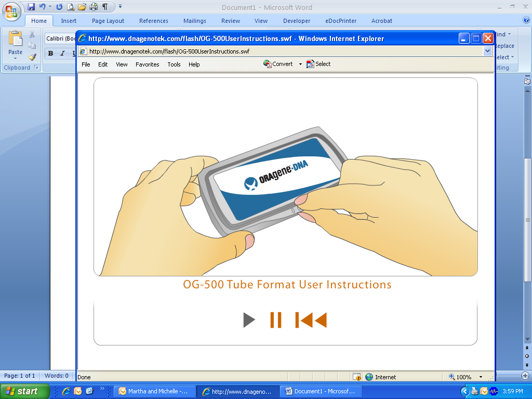532x399 pixels.
Task: Open the Help menu in Internet Explorer
Action: (x=194, y=64)
